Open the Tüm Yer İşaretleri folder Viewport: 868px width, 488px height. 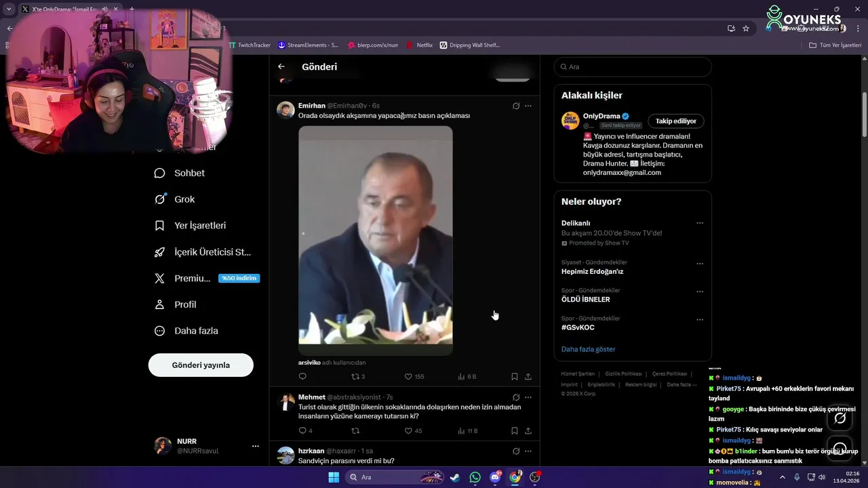(835, 45)
